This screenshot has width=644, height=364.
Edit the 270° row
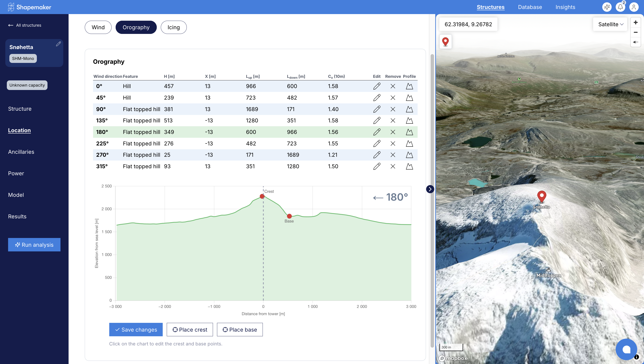point(377,155)
